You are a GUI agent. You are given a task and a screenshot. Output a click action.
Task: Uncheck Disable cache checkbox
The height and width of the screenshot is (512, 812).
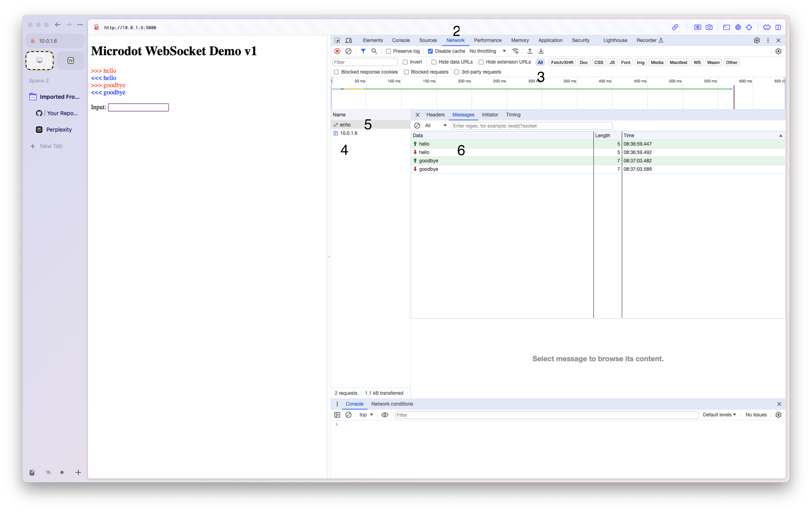[430, 51]
